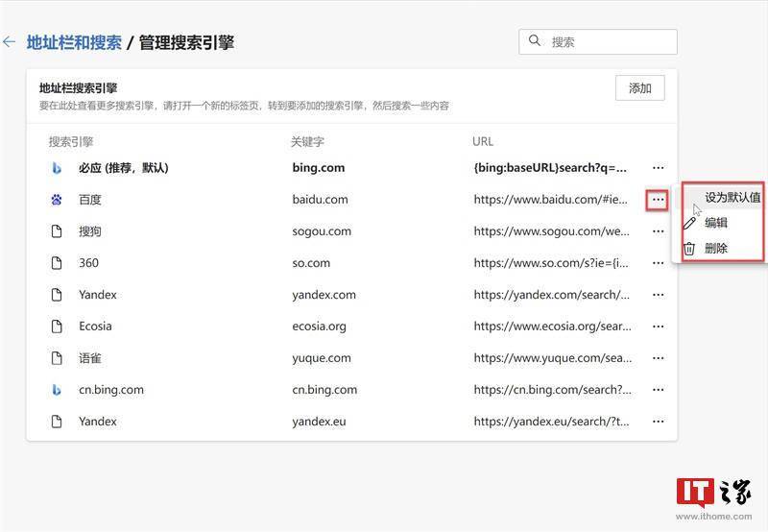Click the Bing icon beside cn.bing.com
The height and width of the screenshot is (532, 768).
57,390
